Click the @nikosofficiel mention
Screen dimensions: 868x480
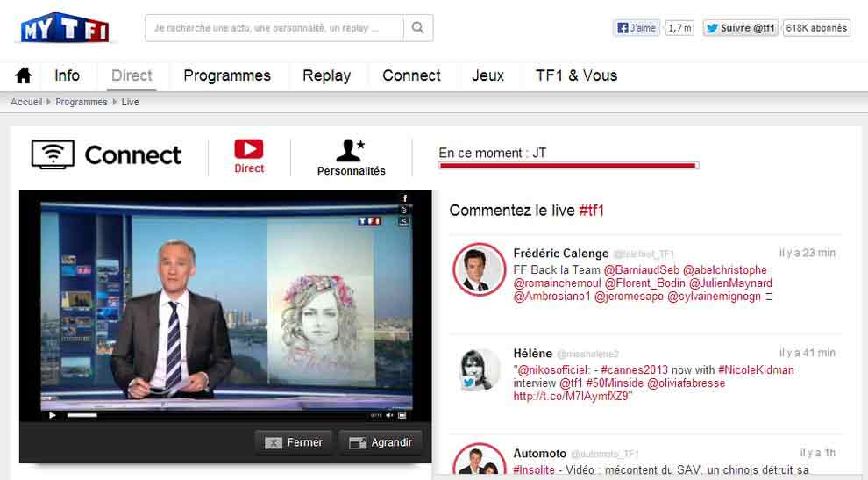tap(552, 369)
